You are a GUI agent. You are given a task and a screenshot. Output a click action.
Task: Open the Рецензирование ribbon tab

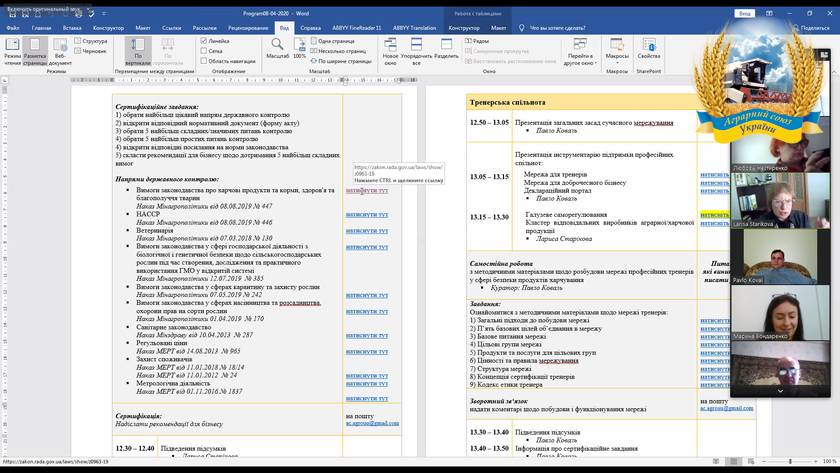pos(248,28)
